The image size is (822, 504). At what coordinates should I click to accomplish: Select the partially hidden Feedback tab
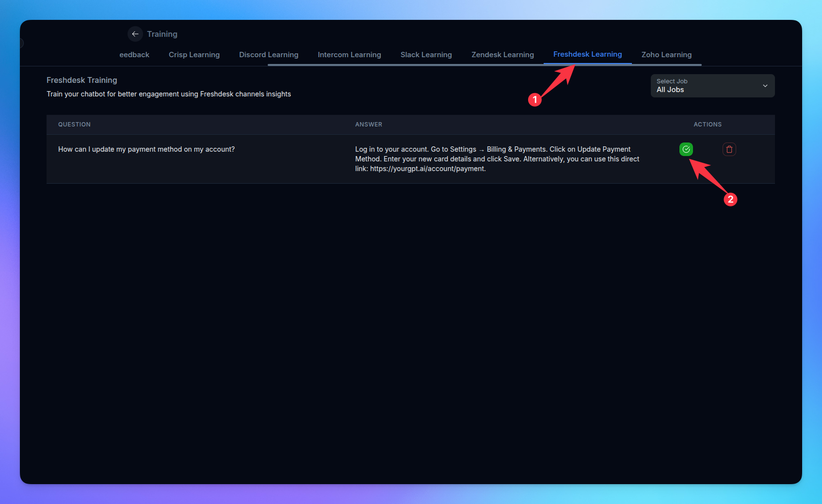134,55
